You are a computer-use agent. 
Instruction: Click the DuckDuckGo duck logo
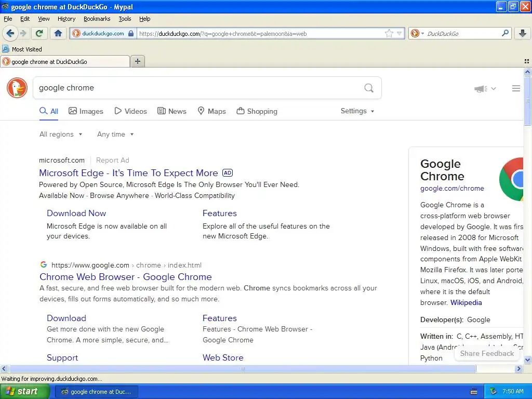17,88
